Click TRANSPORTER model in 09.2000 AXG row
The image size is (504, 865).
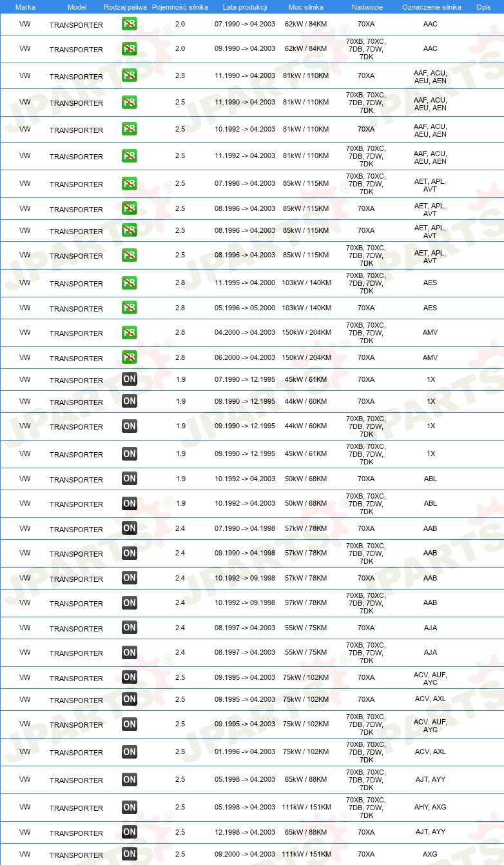click(76, 855)
